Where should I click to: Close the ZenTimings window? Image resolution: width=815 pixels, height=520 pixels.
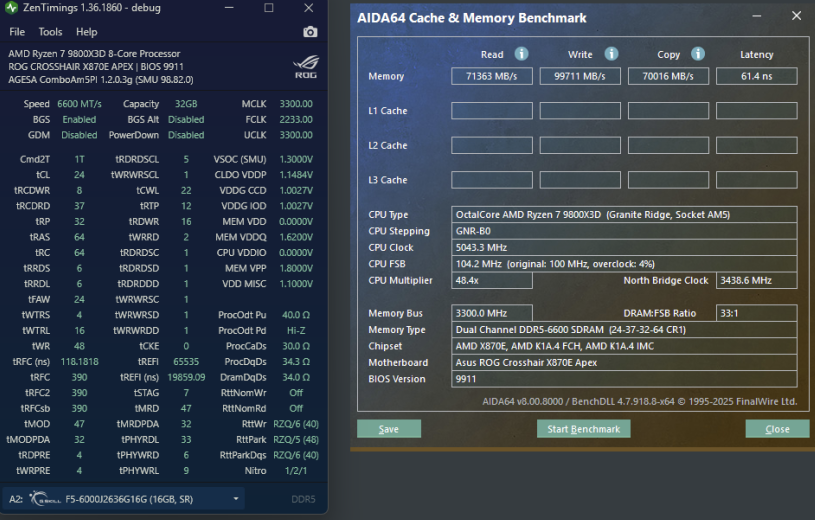tap(309, 8)
